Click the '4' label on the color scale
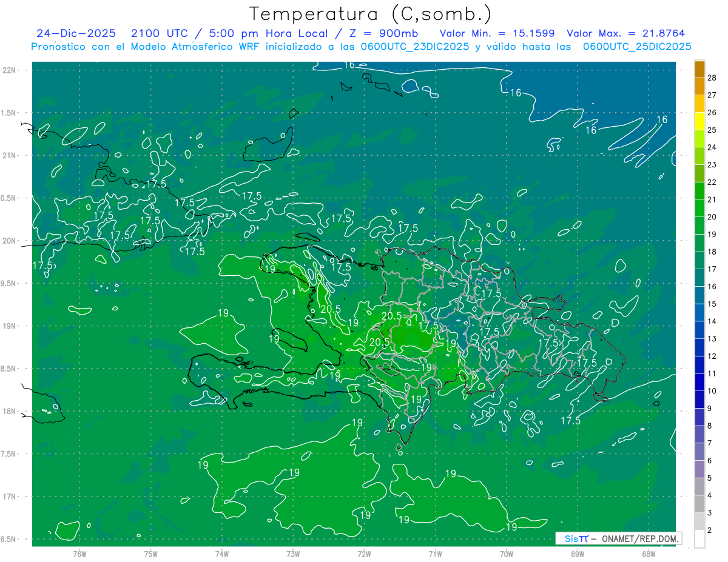 [710, 495]
